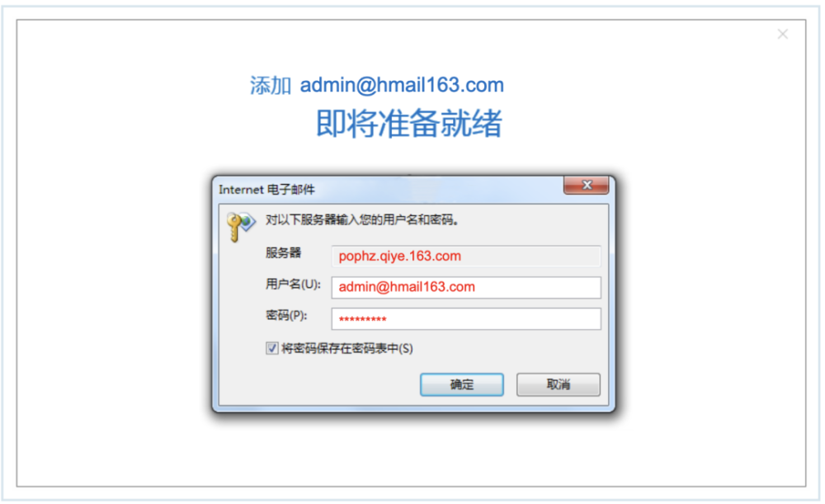Click the red admin@hmail163.com username text
The height and width of the screenshot is (504, 825).
click(x=407, y=287)
